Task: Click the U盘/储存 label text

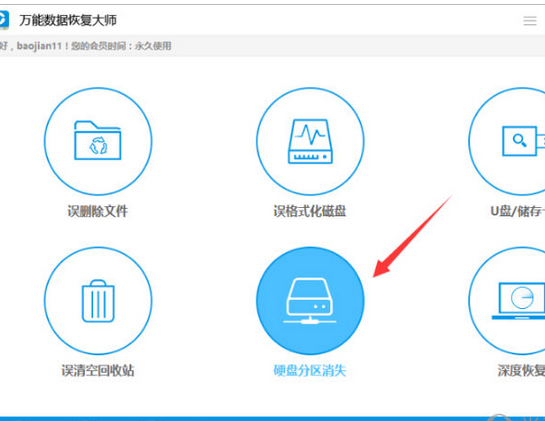Action: (x=518, y=211)
